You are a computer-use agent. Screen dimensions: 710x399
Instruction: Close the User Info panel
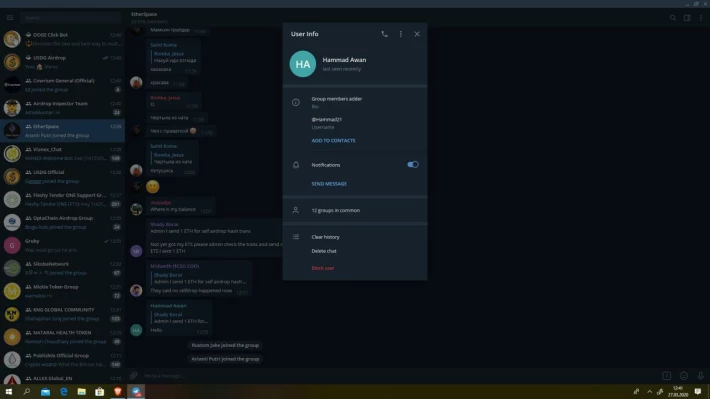click(417, 34)
